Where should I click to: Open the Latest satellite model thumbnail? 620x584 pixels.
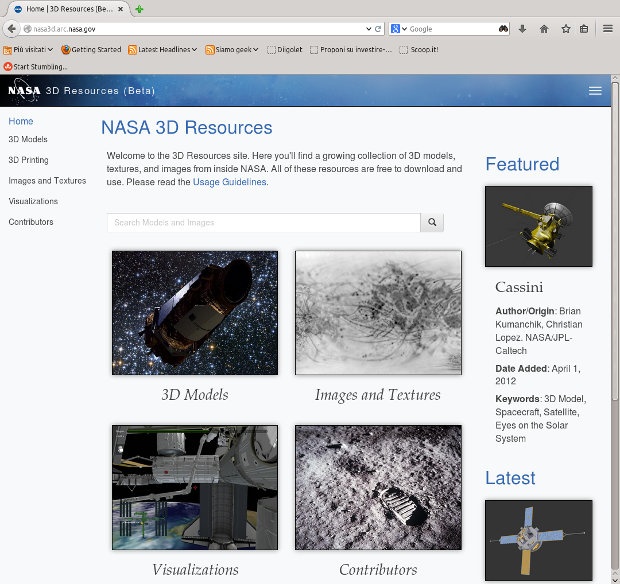coord(539,541)
